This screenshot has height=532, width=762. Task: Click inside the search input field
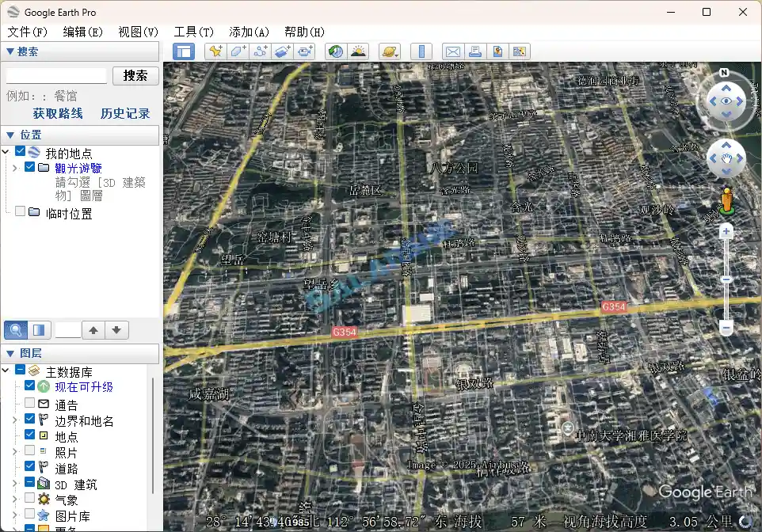(55, 75)
